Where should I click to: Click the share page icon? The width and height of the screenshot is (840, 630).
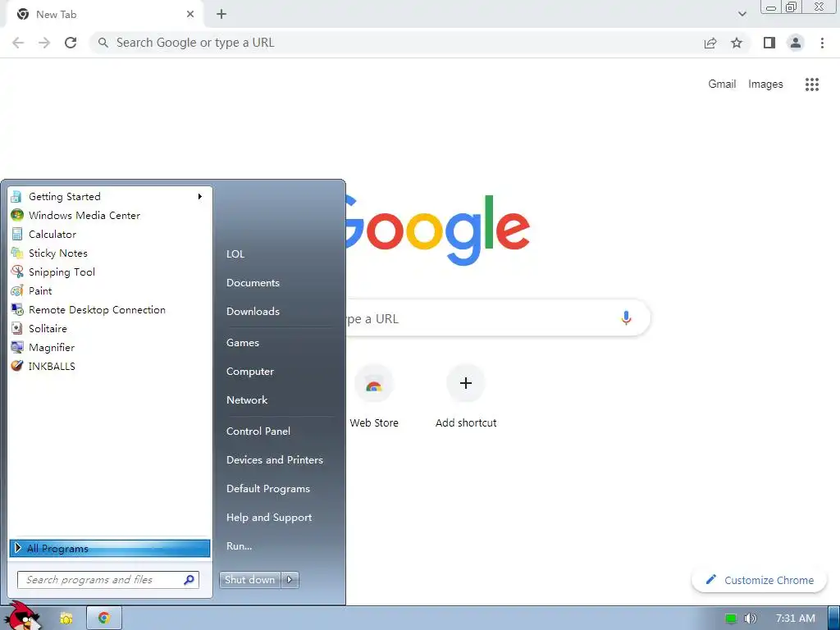click(x=710, y=43)
